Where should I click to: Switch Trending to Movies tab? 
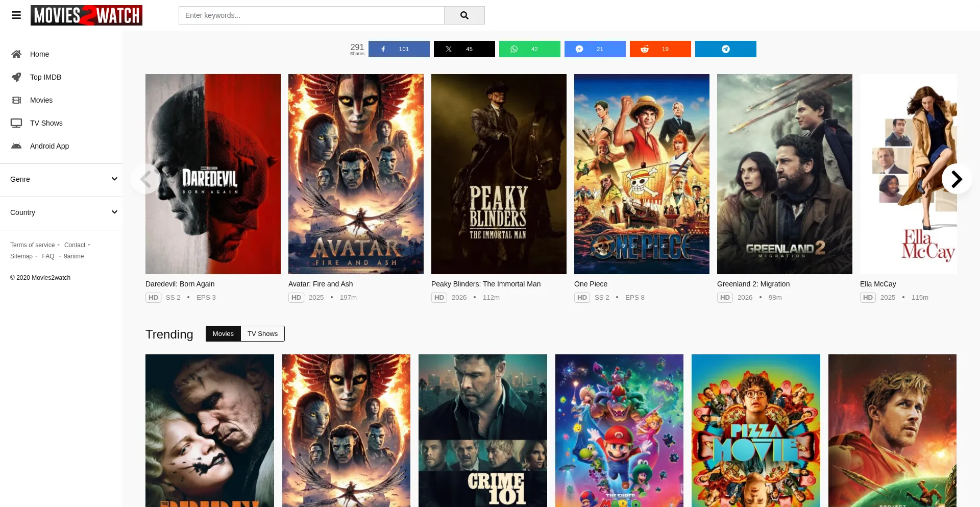coord(223,334)
